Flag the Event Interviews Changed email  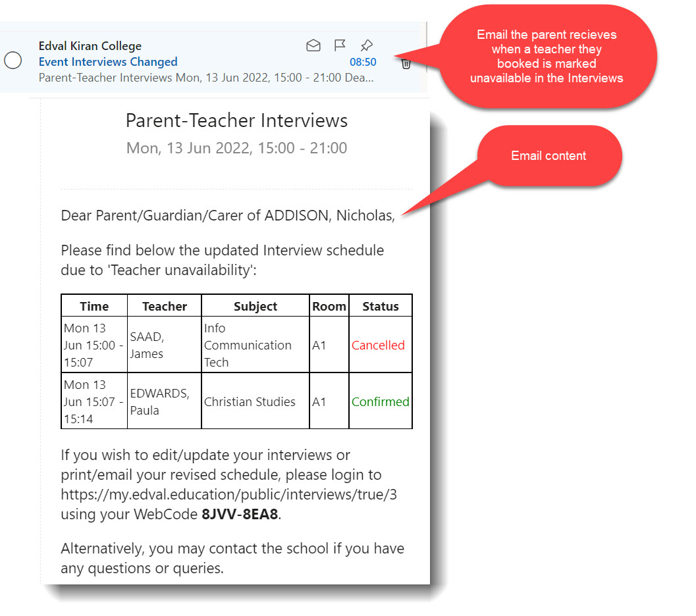(x=340, y=45)
